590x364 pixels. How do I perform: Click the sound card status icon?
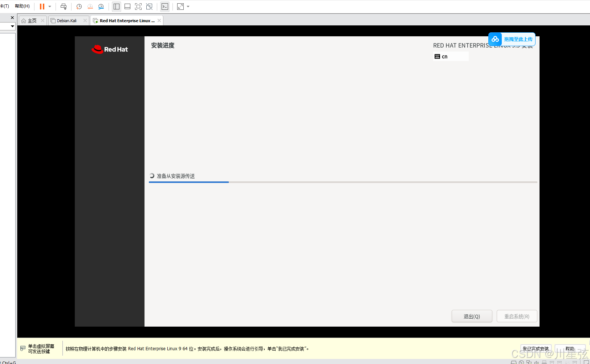point(537,362)
